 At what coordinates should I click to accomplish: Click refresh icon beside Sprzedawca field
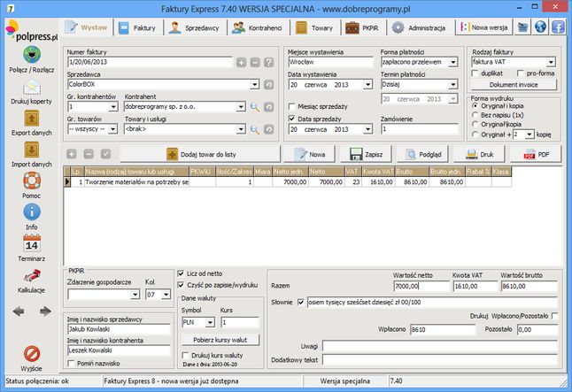269,85
